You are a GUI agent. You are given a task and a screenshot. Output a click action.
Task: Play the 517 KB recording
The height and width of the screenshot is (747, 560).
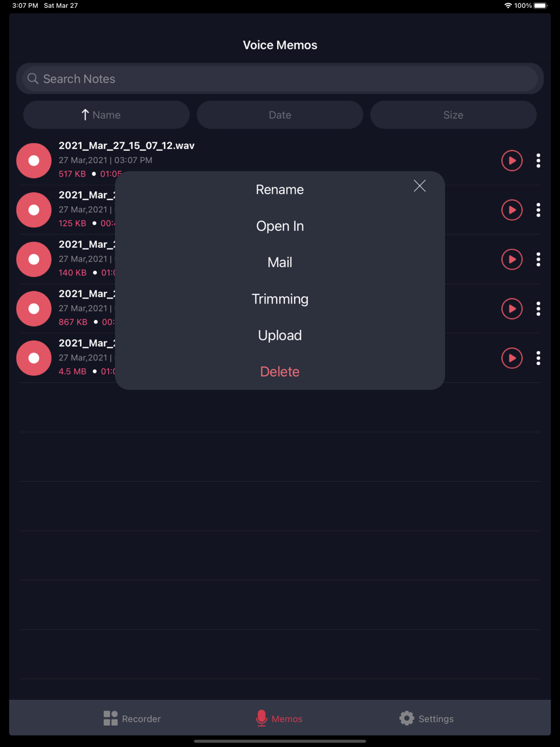pos(512,161)
